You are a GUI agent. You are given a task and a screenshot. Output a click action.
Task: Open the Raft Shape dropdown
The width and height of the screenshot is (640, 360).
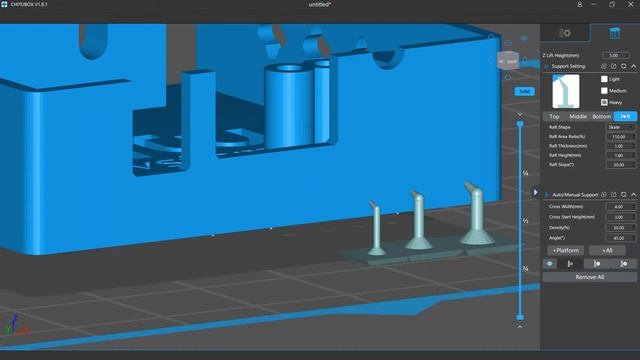point(620,127)
